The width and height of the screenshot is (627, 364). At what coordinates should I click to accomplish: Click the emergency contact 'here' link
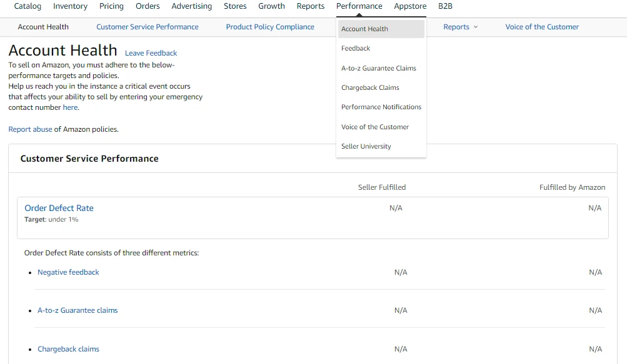70,107
